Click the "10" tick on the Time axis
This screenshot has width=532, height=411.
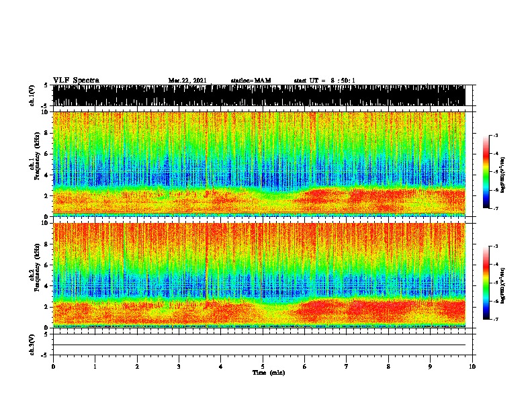point(472,367)
